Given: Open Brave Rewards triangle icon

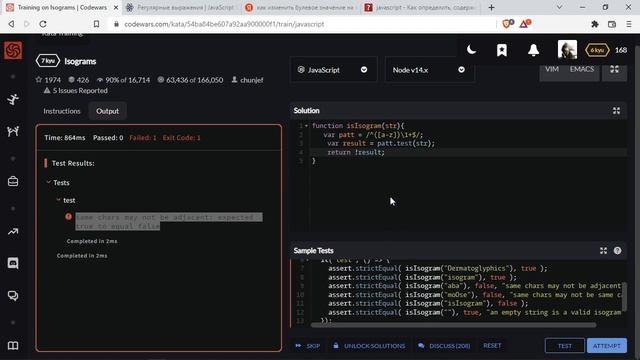Looking at the screenshot, I should coord(525,24).
